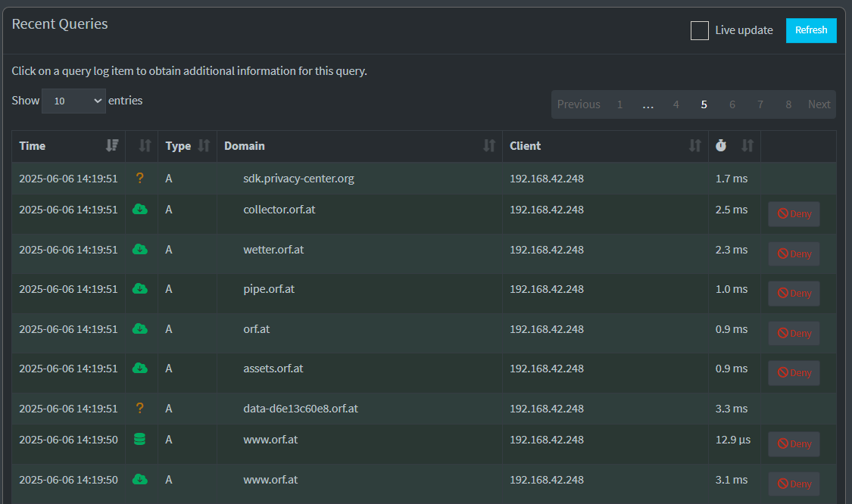Click the green cloud icon for collector.orf.at
This screenshot has height=504, width=852.
(139, 210)
